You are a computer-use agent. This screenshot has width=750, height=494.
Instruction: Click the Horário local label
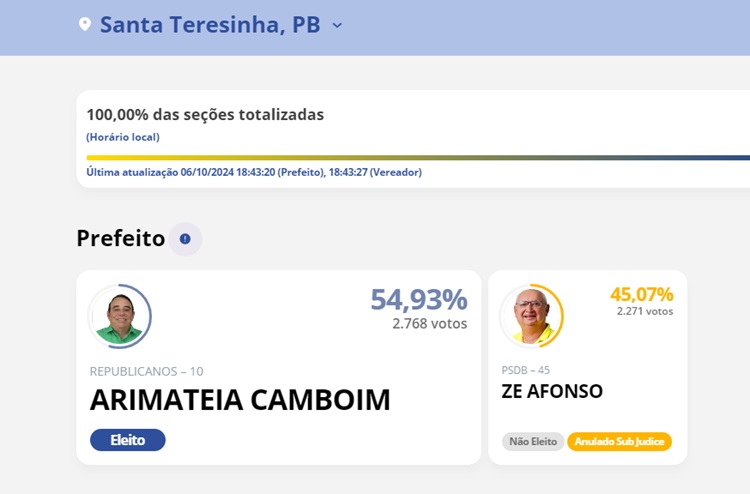click(x=123, y=137)
